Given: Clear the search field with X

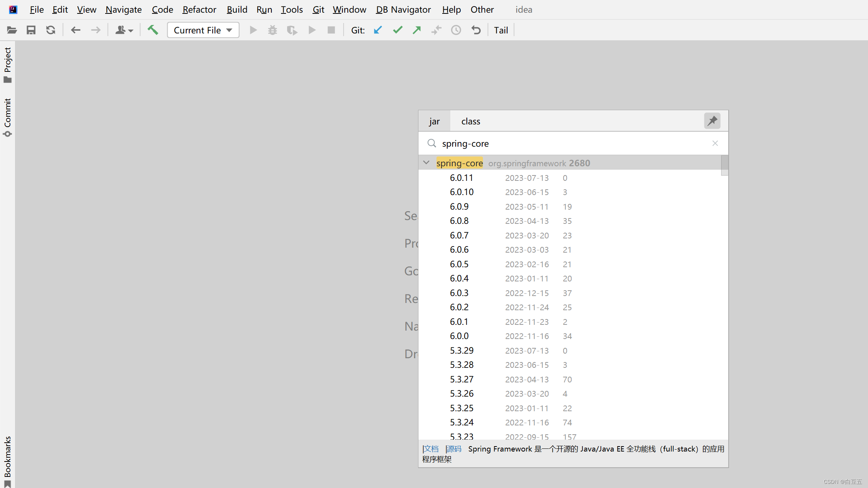Looking at the screenshot, I should click(715, 143).
